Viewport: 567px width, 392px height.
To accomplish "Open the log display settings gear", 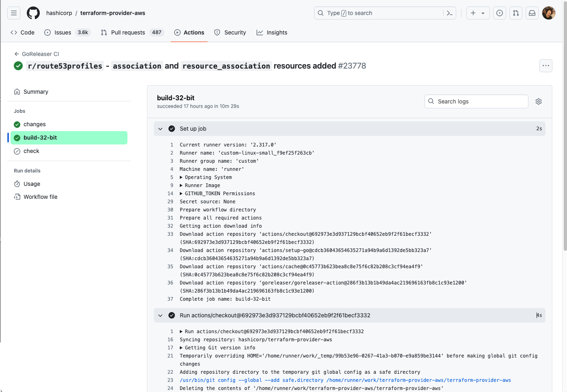I will pyautogui.click(x=538, y=101).
